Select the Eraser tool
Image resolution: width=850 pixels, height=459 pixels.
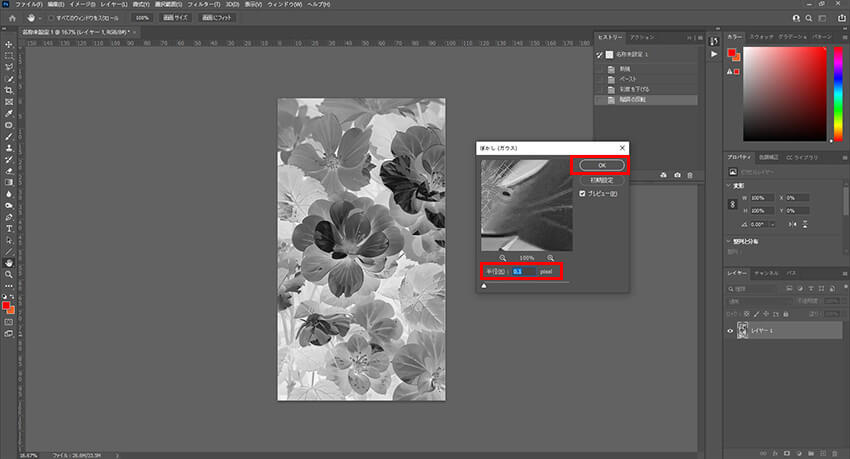pyautogui.click(x=9, y=171)
